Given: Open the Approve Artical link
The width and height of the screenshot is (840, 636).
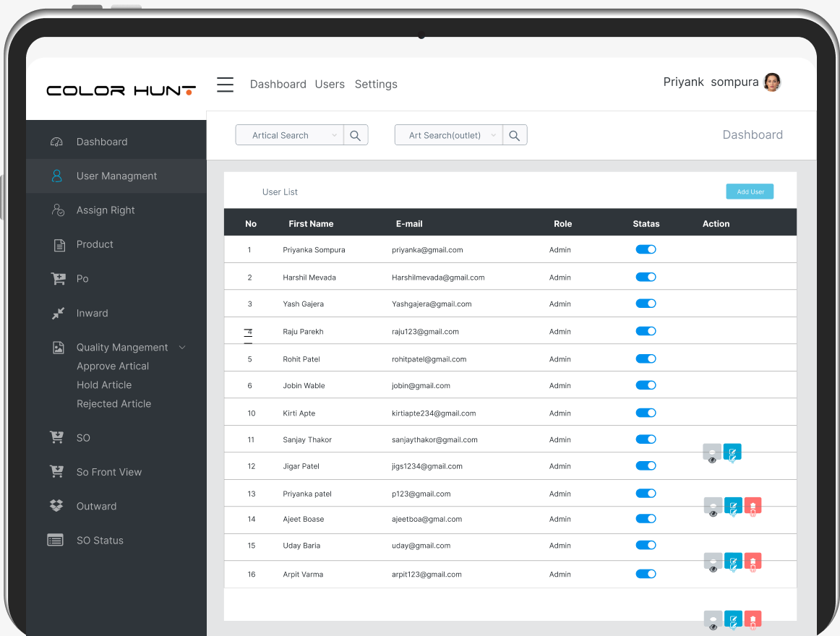Looking at the screenshot, I should point(113,366).
